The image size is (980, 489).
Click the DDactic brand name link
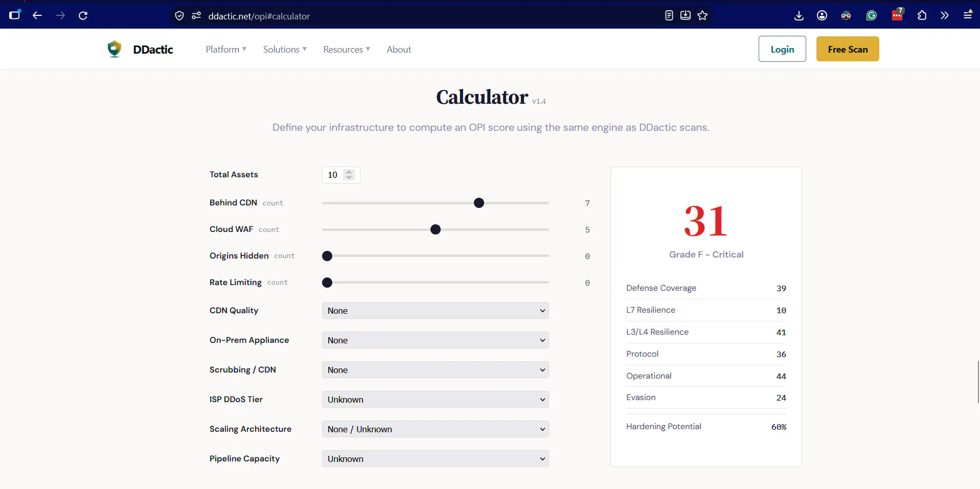click(x=153, y=50)
